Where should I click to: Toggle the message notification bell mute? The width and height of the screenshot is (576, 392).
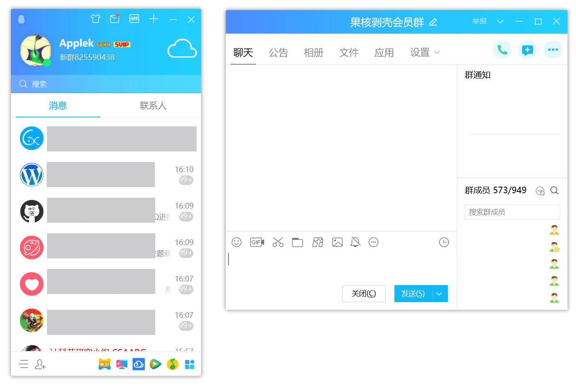(x=355, y=242)
